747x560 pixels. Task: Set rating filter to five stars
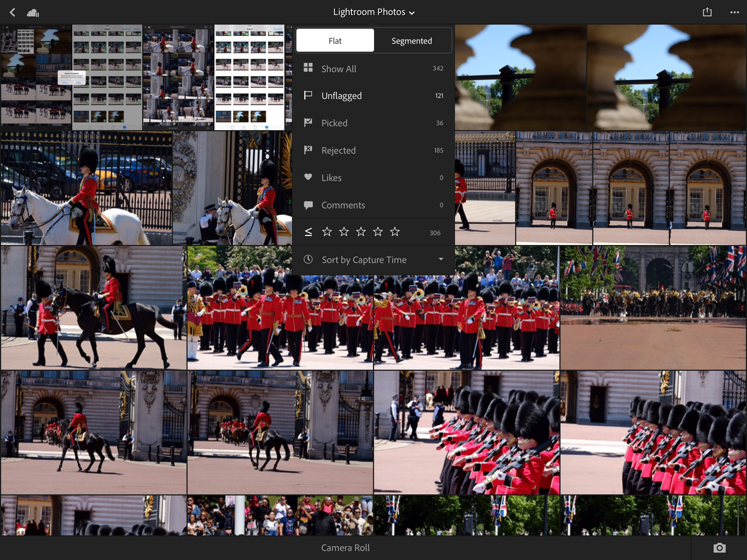[x=395, y=232]
